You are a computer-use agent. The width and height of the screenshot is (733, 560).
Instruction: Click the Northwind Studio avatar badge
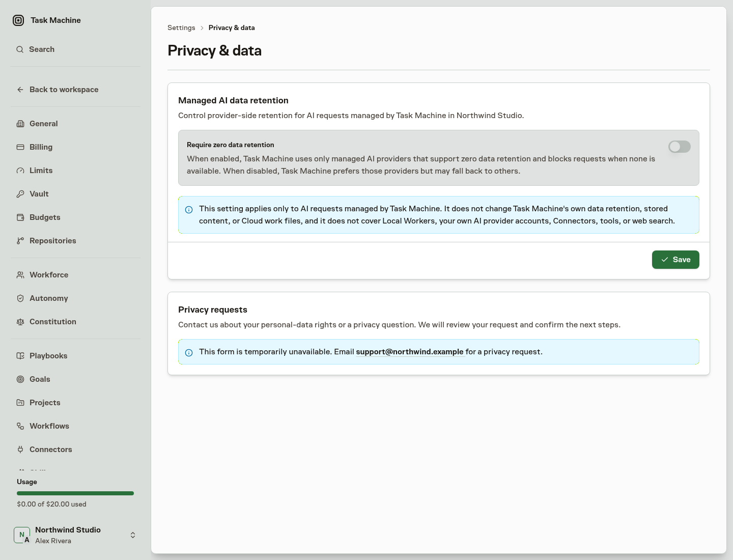tap(22, 535)
